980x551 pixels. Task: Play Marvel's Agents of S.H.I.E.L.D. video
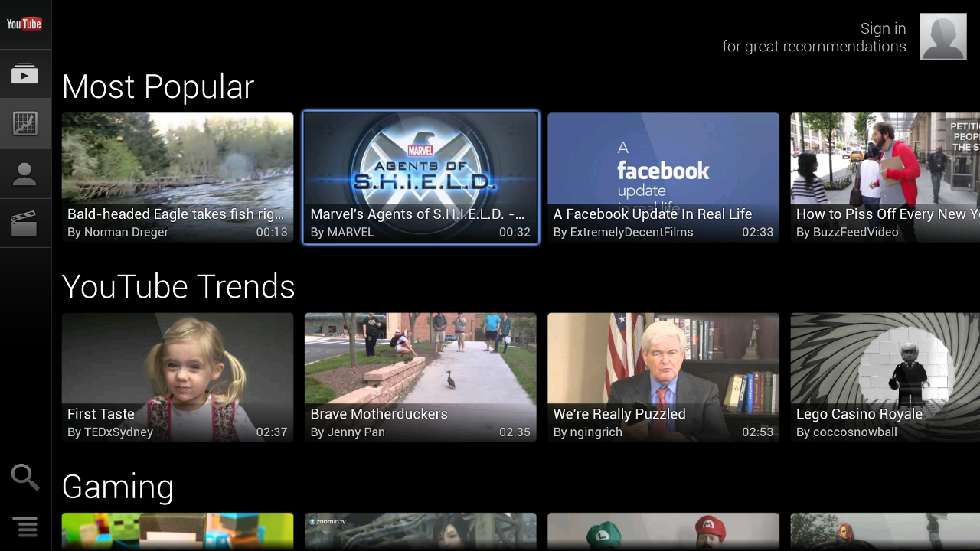click(420, 178)
